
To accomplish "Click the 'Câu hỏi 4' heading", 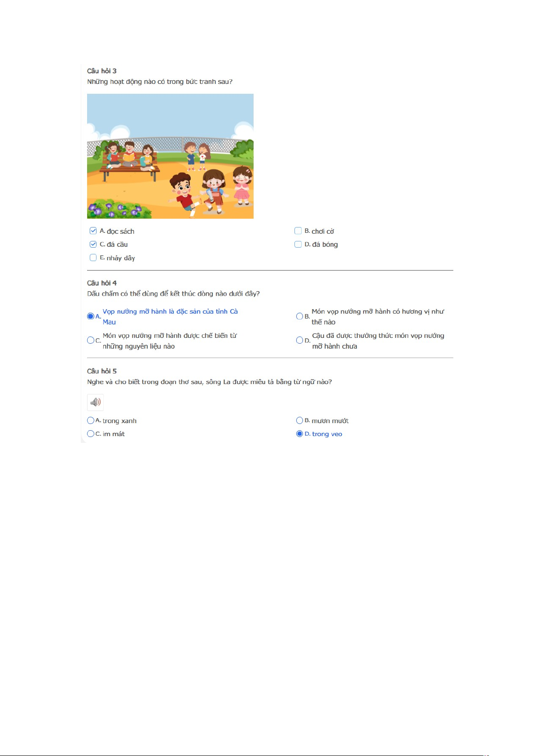I will (x=102, y=283).
